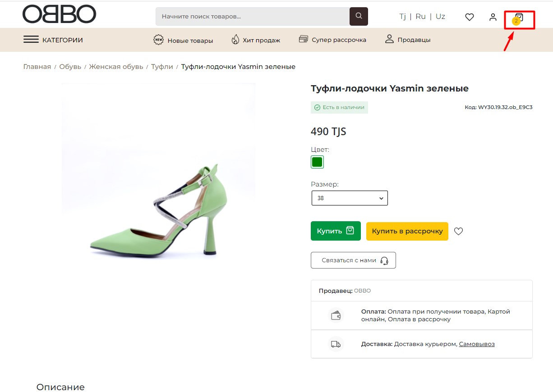Go to Супер рассрочка page
The width and height of the screenshot is (553, 392).
pos(332,40)
